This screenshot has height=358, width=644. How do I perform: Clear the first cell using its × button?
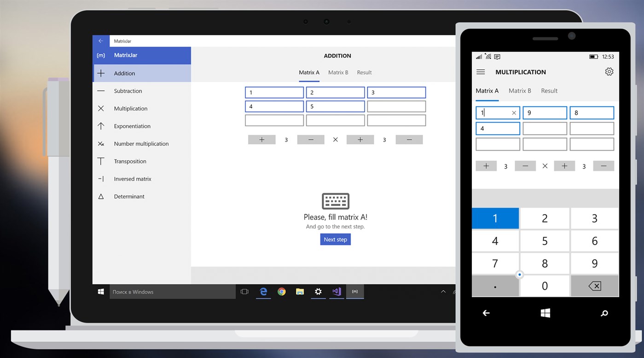point(514,112)
